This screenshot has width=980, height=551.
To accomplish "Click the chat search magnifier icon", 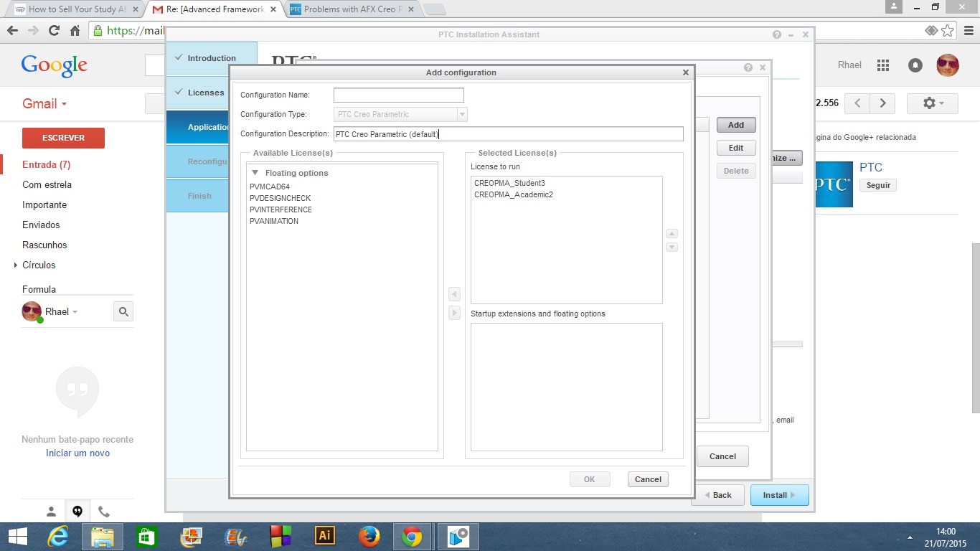I will point(123,311).
